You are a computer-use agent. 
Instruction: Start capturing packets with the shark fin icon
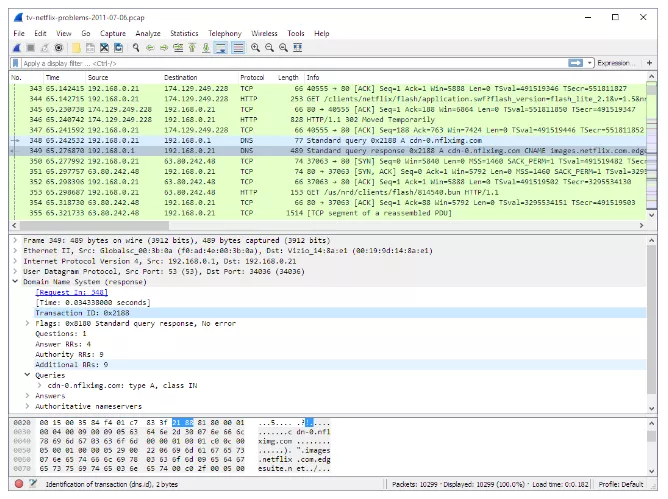[x=17, y=47]
